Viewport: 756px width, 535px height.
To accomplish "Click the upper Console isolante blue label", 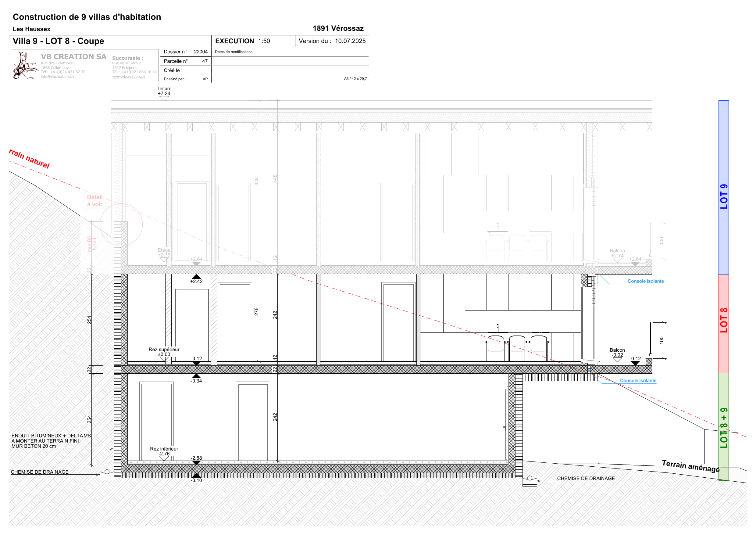I will (645, 281).
